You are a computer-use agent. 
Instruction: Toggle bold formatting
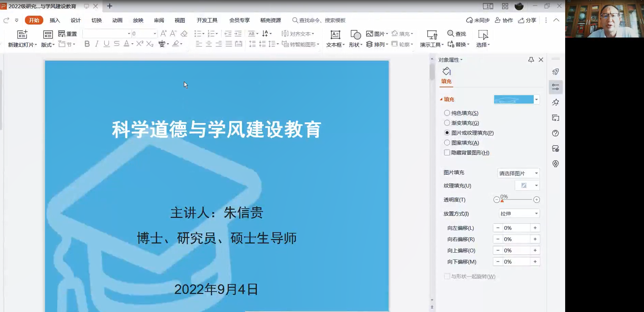pyautogui.click(x=87, y=44)
